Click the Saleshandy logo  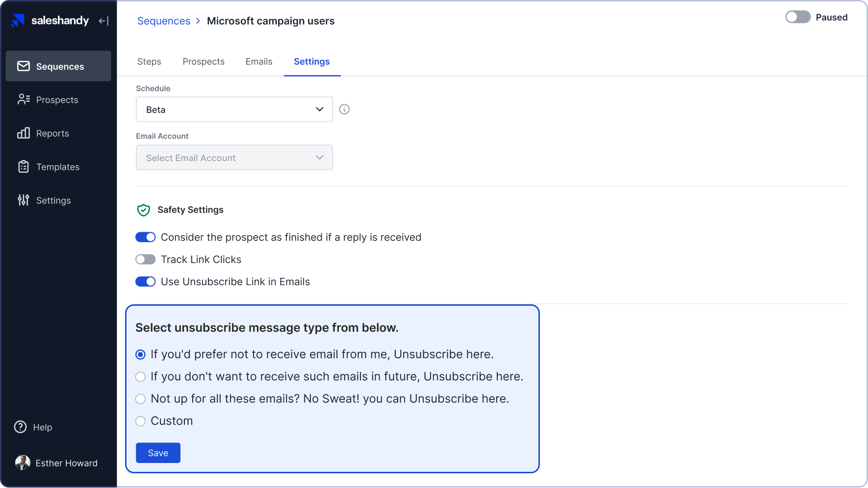click(x=49, y=21)
